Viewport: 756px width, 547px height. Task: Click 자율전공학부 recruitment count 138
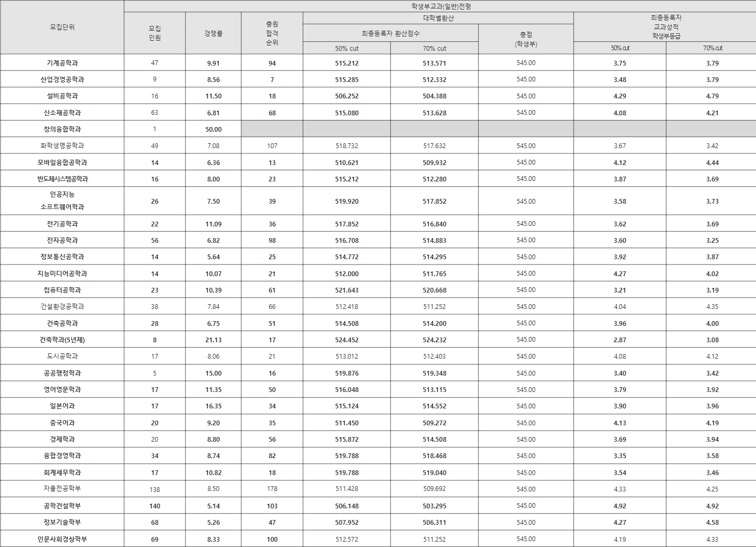[155, 490]
